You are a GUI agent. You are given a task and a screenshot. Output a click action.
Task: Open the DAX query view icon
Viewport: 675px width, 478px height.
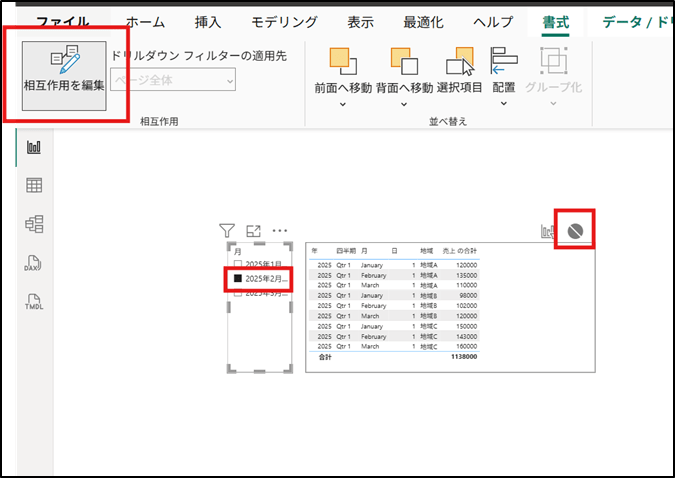(x=34, y=263)
